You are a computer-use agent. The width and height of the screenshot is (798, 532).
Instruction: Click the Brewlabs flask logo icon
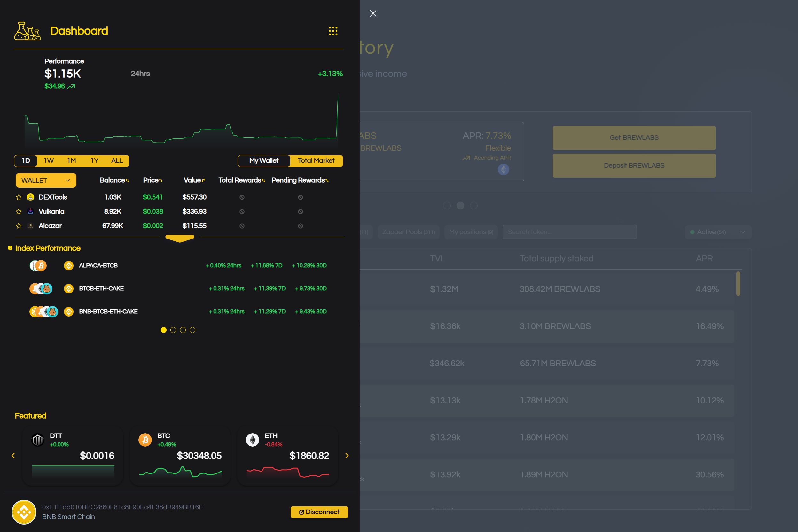click(x=27, y=31)
